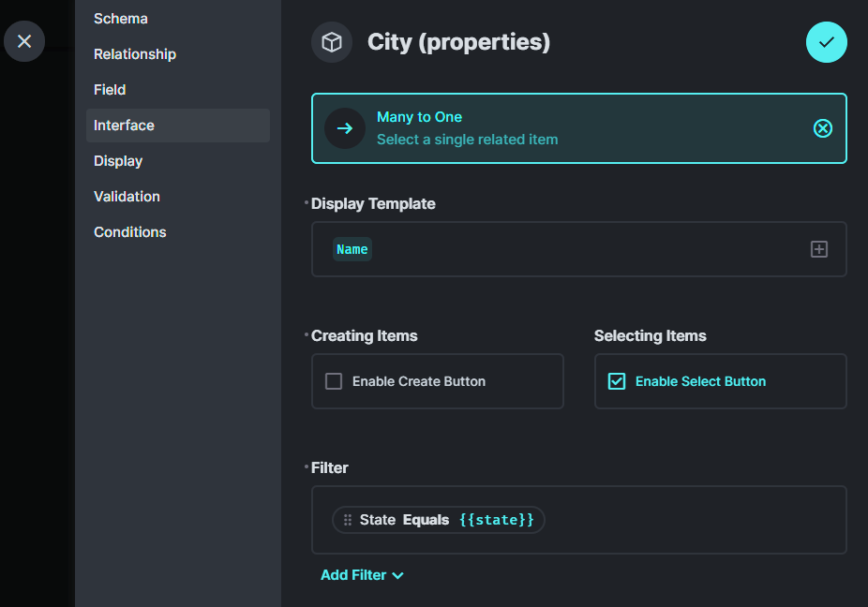The width and height of the screenshot is (868, 607).
Task: Click 'Select a single related item' text
Action: click(467, 140)
